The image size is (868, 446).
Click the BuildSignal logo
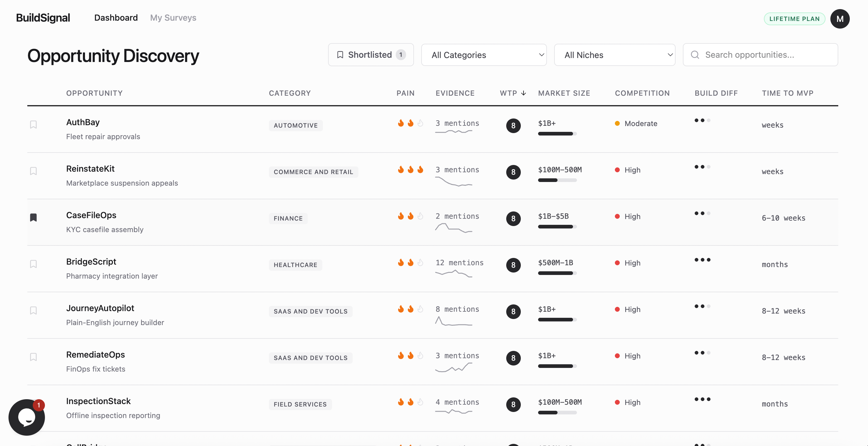click(43, 18)
